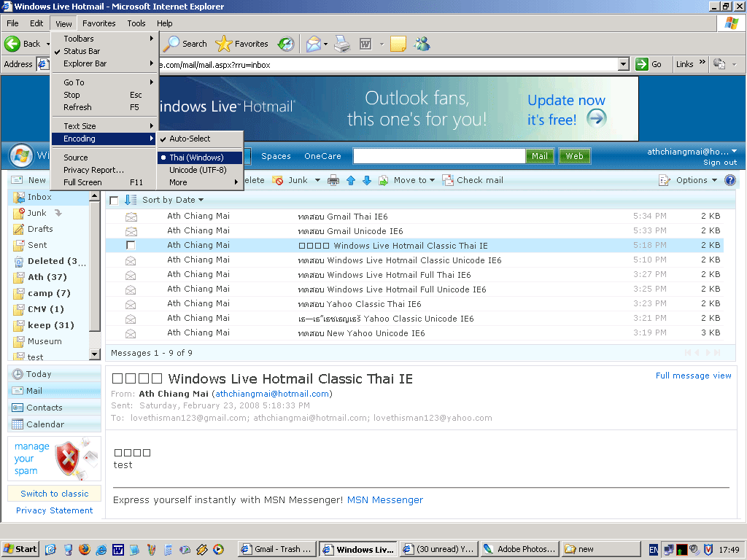Open the Sort by Date dropdown
747x560 pixels.
173,200
